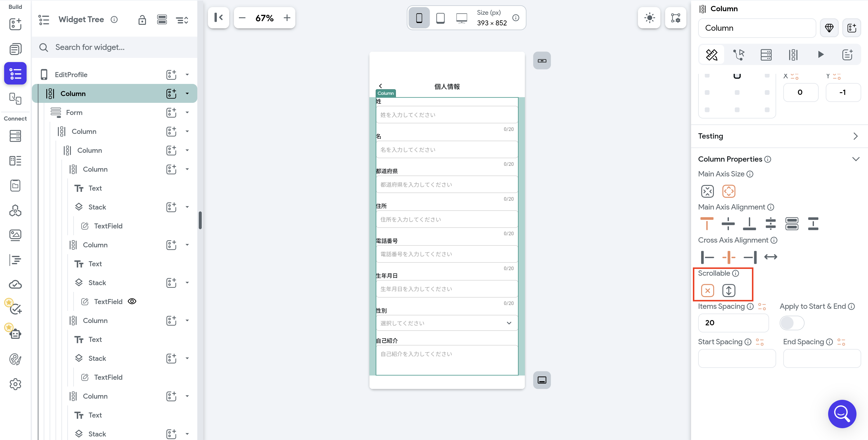868x440 pixels.
Task: Collapse the Column Properties section
Action: point(856,159)
